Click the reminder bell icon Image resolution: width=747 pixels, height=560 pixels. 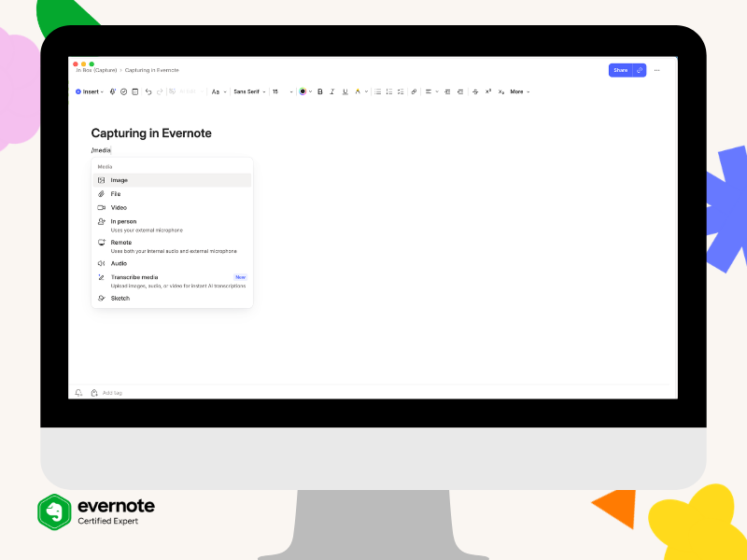(x=78, y=393)
